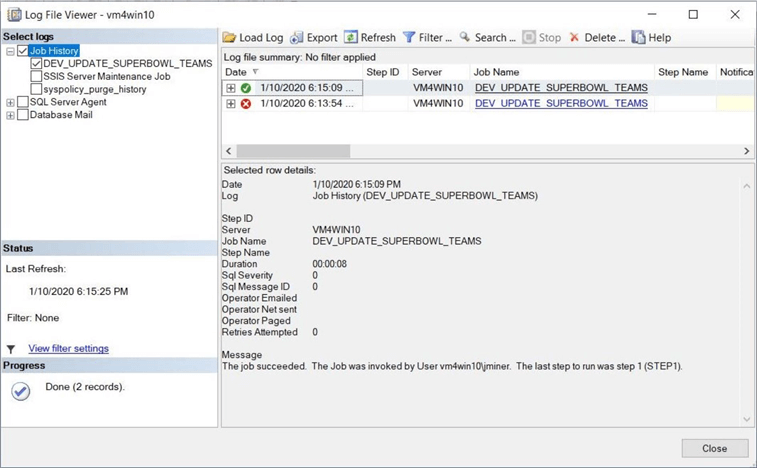Open the View filter settings link
Viewport: 757px width, 468px height.
68,348
